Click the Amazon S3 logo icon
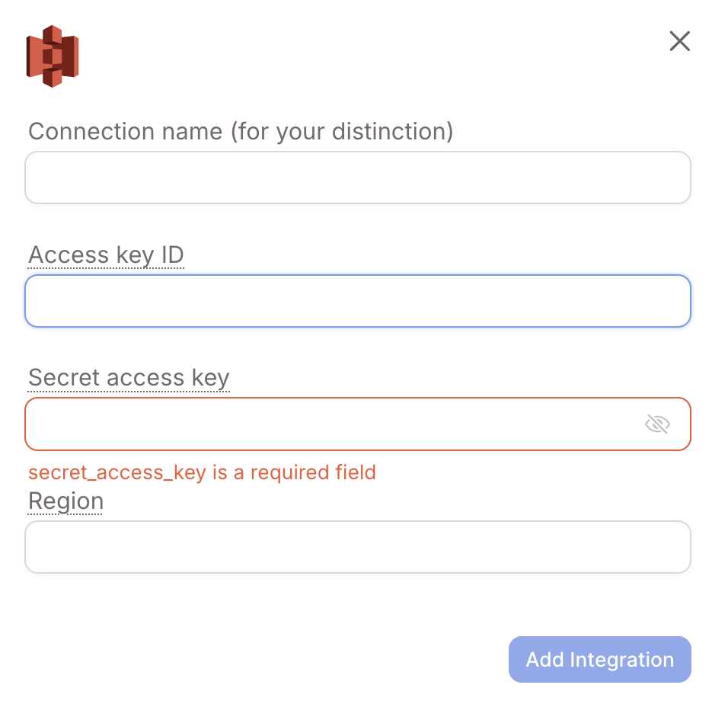 pyautogui.click(x=53, y=56)
